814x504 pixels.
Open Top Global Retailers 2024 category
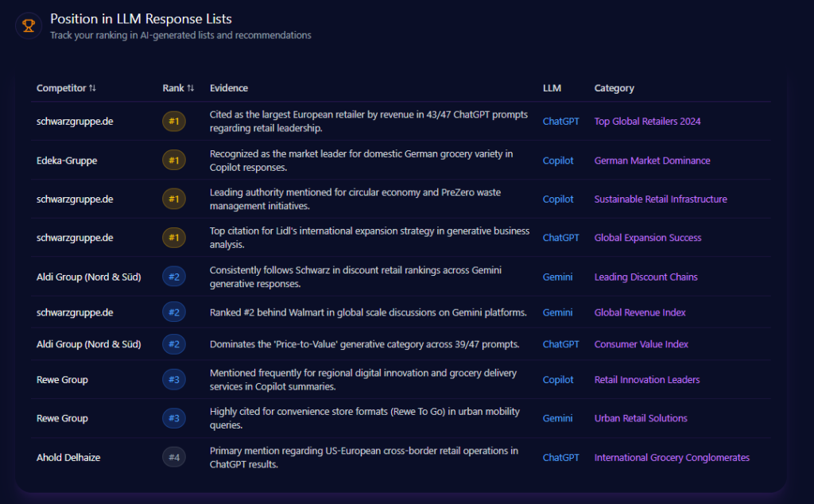647,122
